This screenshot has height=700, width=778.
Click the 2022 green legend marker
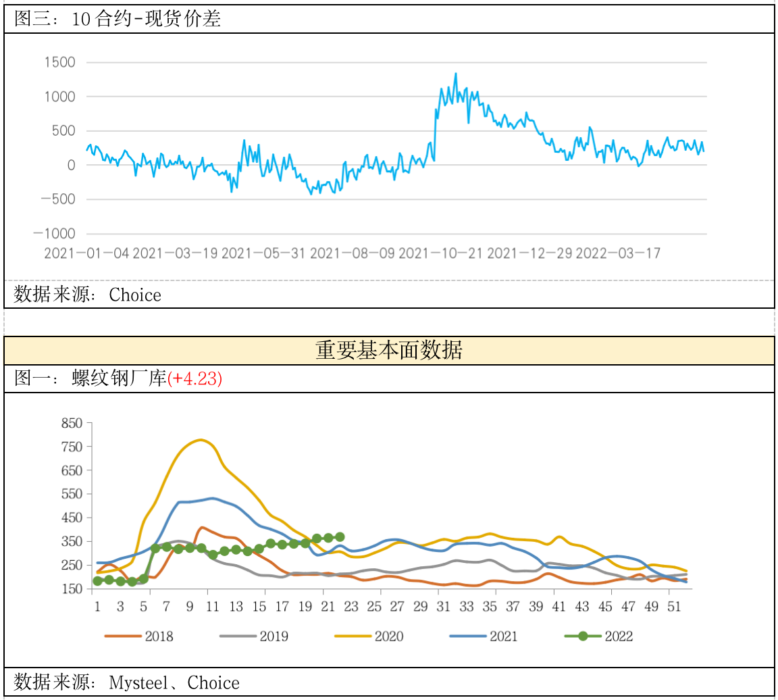click(582, 636)
